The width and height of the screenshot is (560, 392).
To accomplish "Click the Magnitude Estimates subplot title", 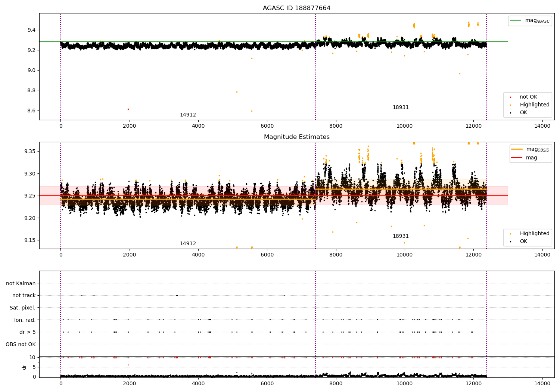I will (296, 137).
